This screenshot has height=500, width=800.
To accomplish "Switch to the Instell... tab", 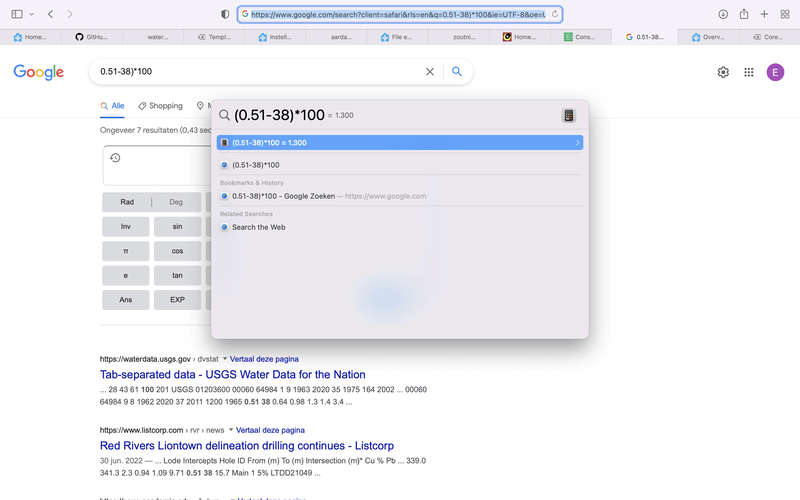I will point(276,37).
